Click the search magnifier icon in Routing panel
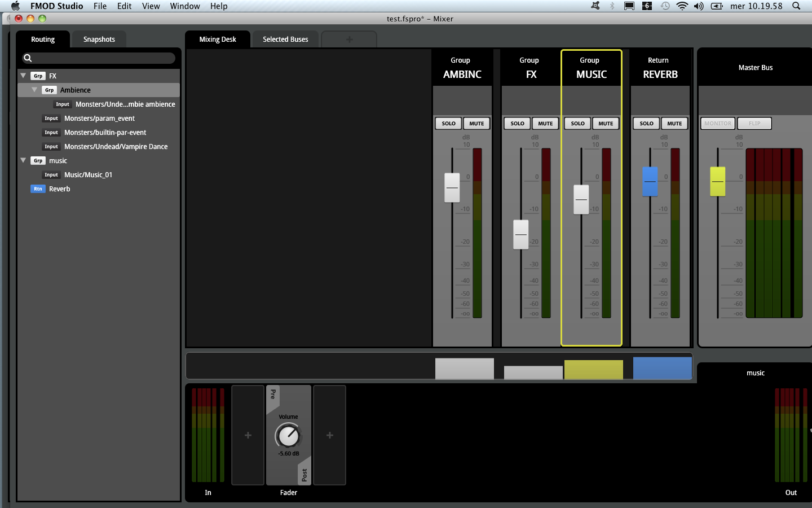This screenshot has width=812, height=508. coord(28,58)
